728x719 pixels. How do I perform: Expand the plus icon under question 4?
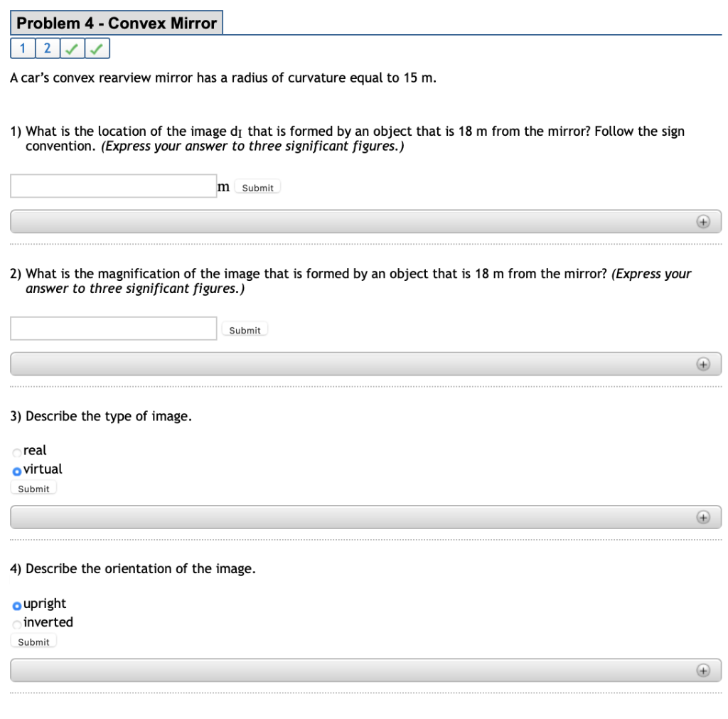click(x=703, y=670)
